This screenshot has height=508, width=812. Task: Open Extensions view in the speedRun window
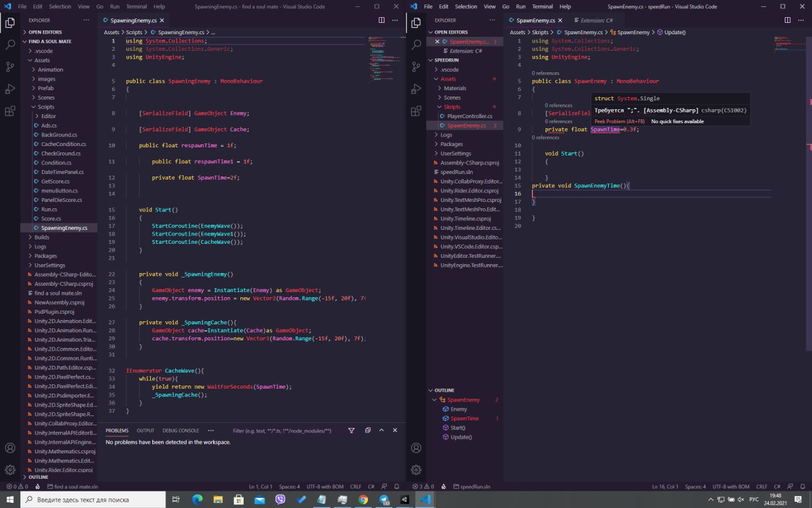click(416, 110)
